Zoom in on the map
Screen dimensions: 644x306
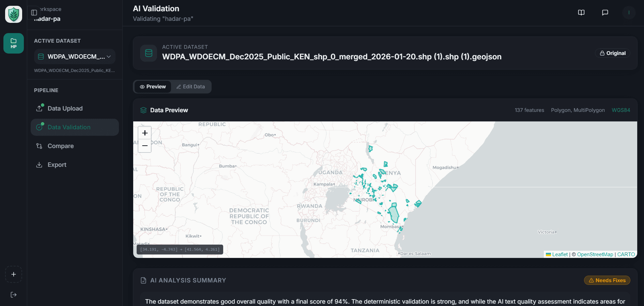click(145, 133)
